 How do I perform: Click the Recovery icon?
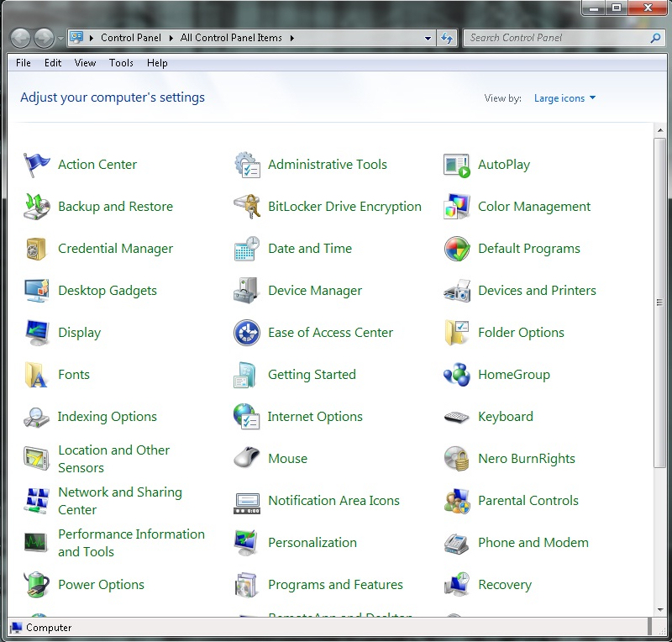(x=457, y=584)
